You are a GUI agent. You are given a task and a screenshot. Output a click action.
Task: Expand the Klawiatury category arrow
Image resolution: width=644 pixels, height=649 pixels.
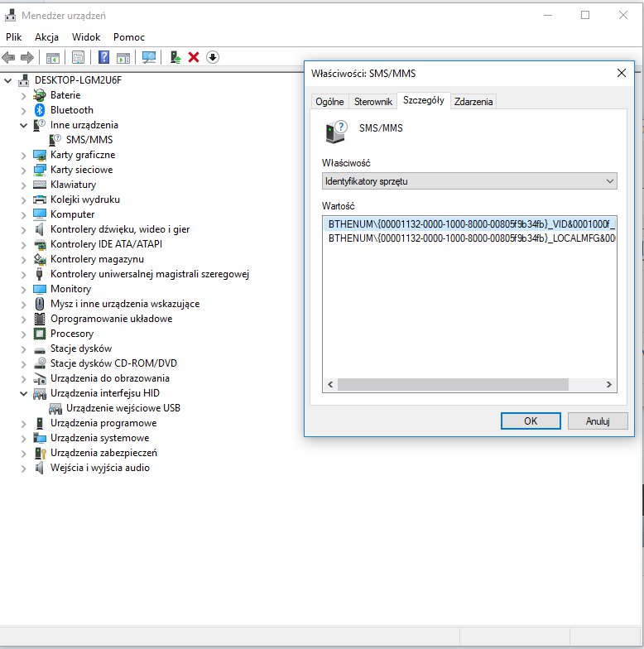(x=23, y=185)
